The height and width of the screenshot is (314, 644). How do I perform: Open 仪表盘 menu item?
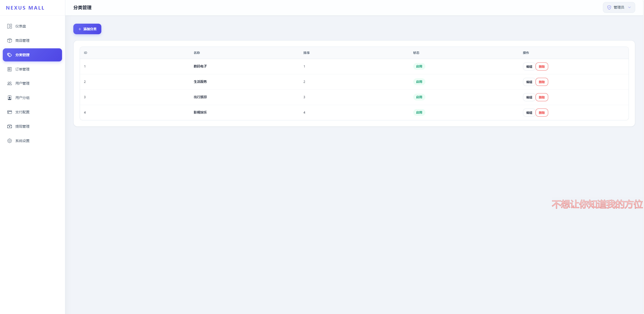tap(32, 26)
